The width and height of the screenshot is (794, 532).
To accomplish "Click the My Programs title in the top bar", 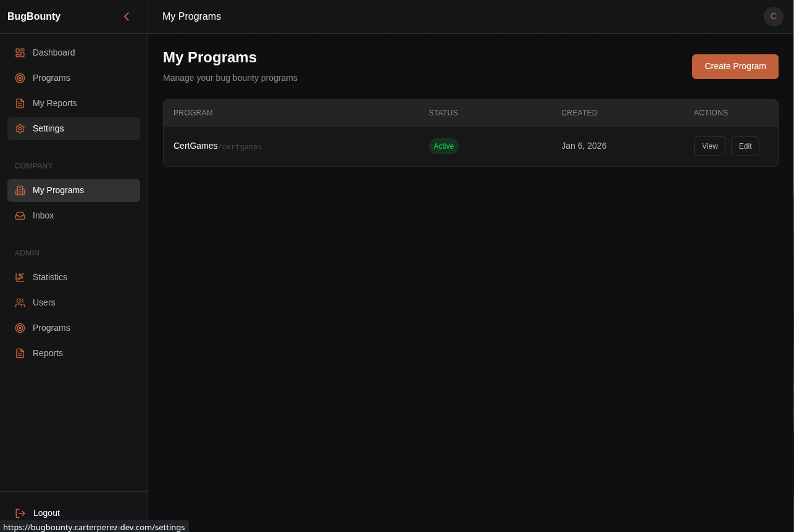I will point(191,17).
